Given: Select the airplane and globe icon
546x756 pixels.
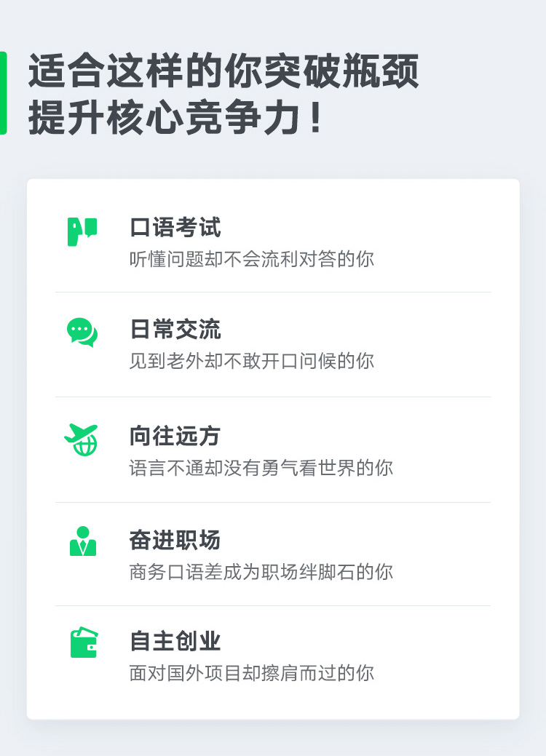Looking at the screenshot, I should 81,439.
